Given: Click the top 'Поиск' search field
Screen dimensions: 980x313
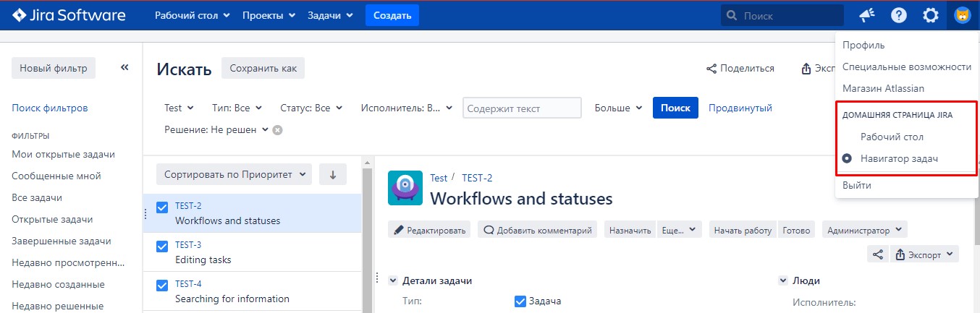Looking at the screenshot, I should click(782, 15).
